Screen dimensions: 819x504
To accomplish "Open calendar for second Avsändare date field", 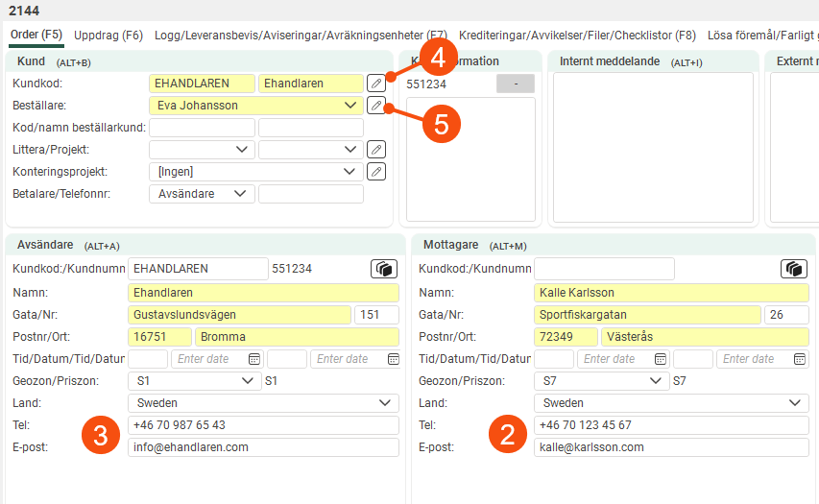I will pos(393,359).
